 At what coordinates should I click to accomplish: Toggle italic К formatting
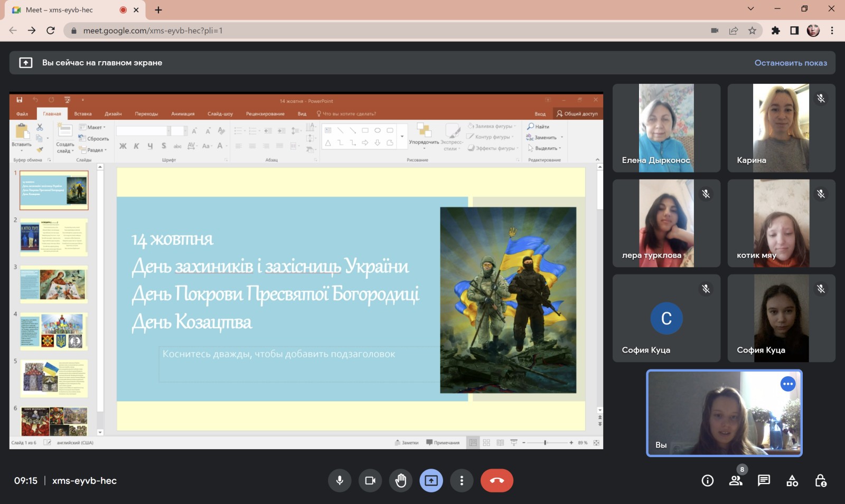point(136,146)
